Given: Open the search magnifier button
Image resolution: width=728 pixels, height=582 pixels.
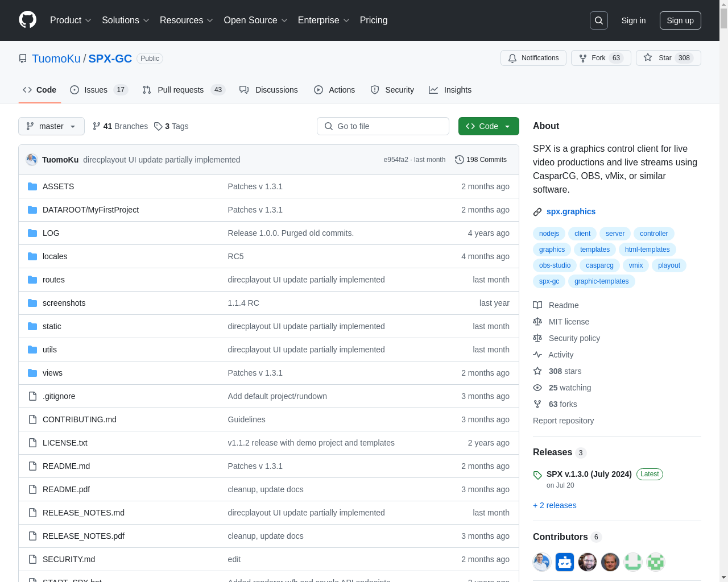Looking at the screenshot, I should 599,20.
